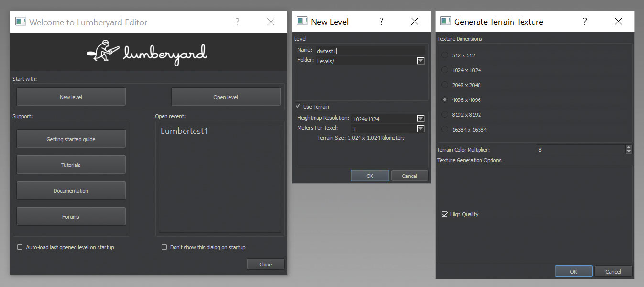Select 2048 x 2048 texture dimension

coord(445,85)
